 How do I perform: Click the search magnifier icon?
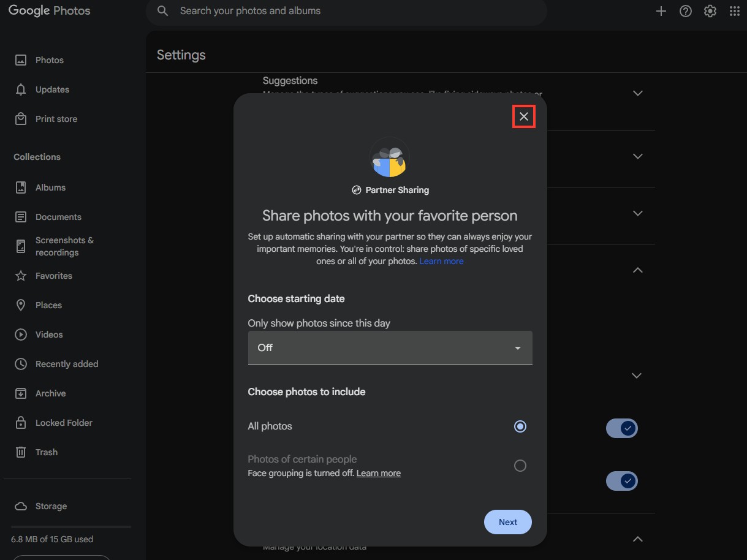pyautogui.click(x=162, y=11)
